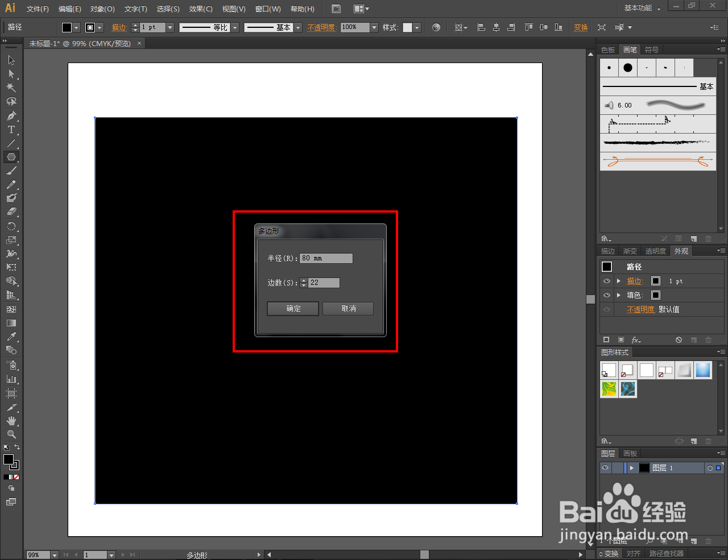Click horizontal align left icon
728x560 pixels.
pyautogui.click(x=481, y=27)
